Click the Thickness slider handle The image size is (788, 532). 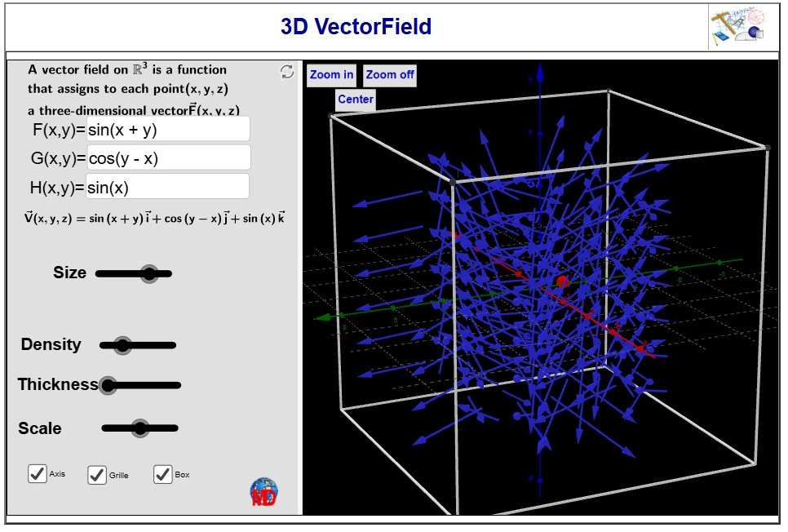coord(108,385)
